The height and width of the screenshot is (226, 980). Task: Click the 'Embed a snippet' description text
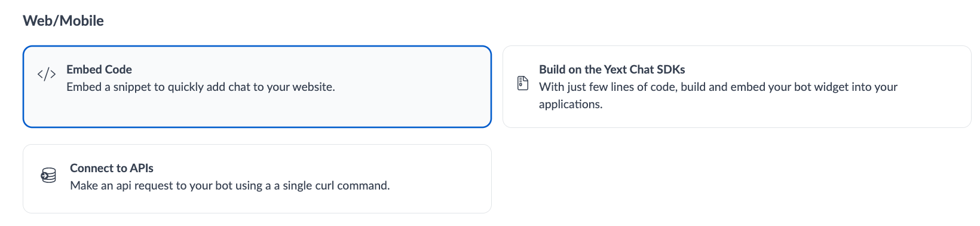click(x=201, y=87)
